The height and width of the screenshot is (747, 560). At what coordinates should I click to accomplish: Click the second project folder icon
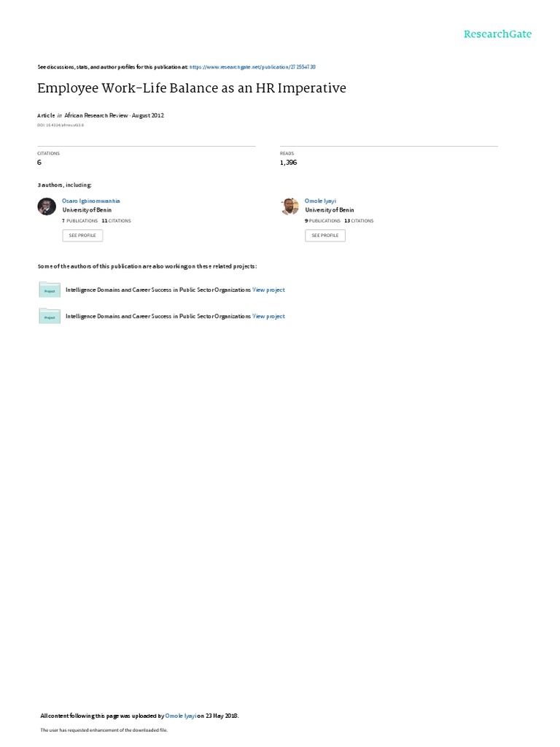pos(50,316)
